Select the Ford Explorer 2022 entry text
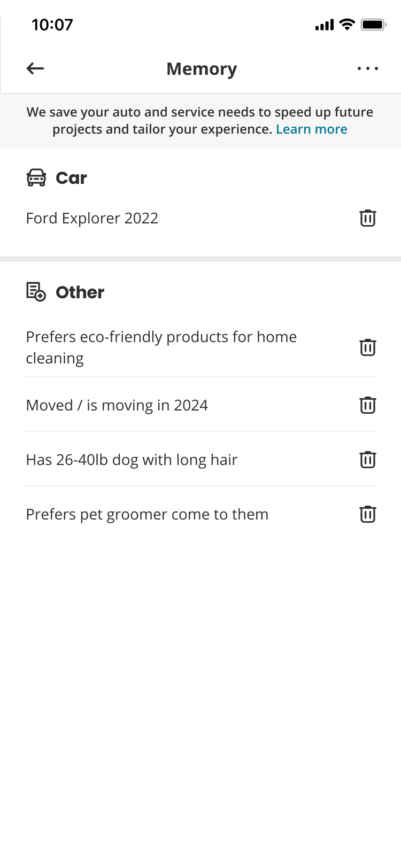Screen dimensions: 401x868 [92, 218]
